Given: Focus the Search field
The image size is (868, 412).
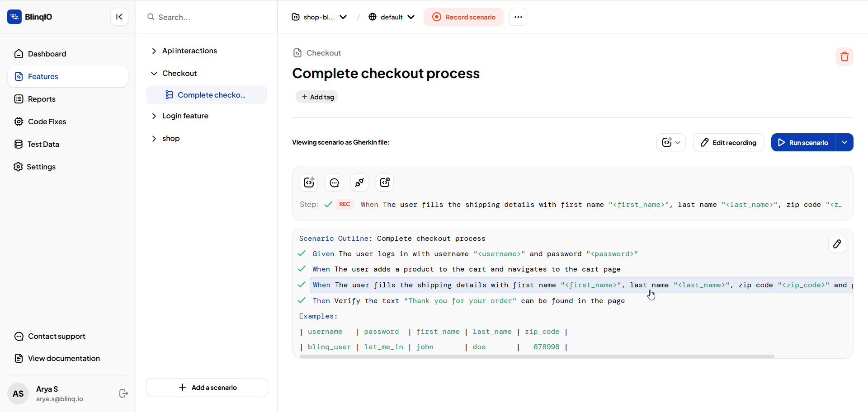Looking at the screenshot, I should tap(207, 17).
